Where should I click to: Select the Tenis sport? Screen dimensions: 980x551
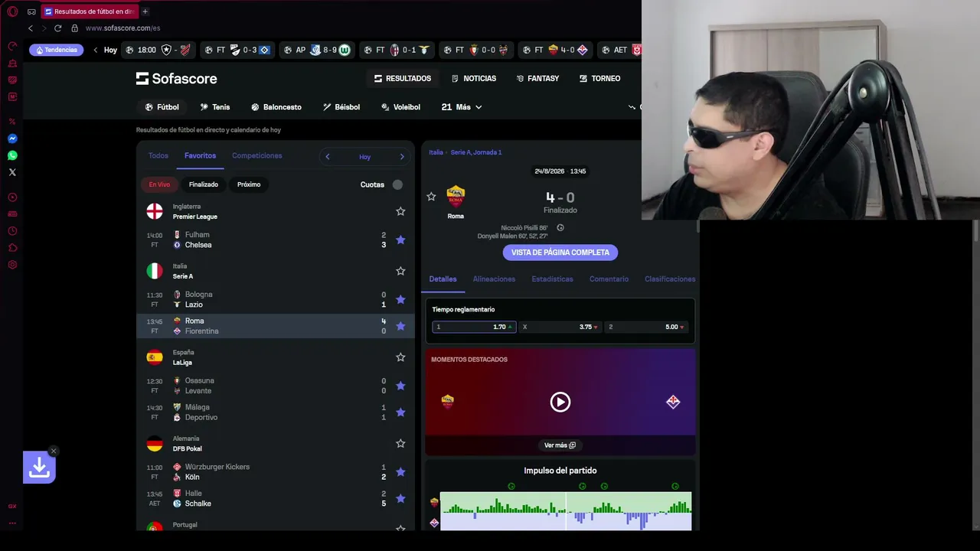coord(215,107)
